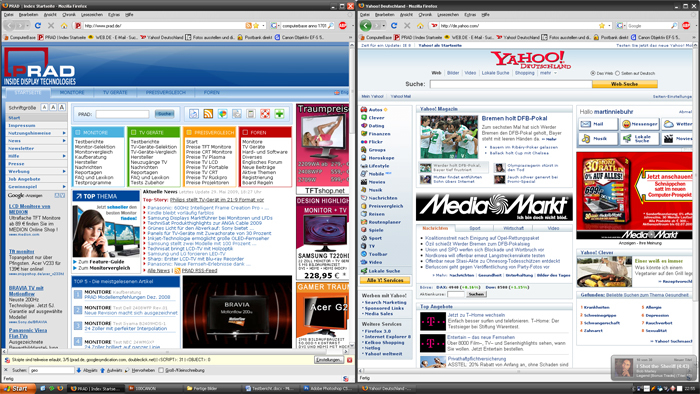
Task: Click the home icon in the Yahoo window
Action: [420, 26]
